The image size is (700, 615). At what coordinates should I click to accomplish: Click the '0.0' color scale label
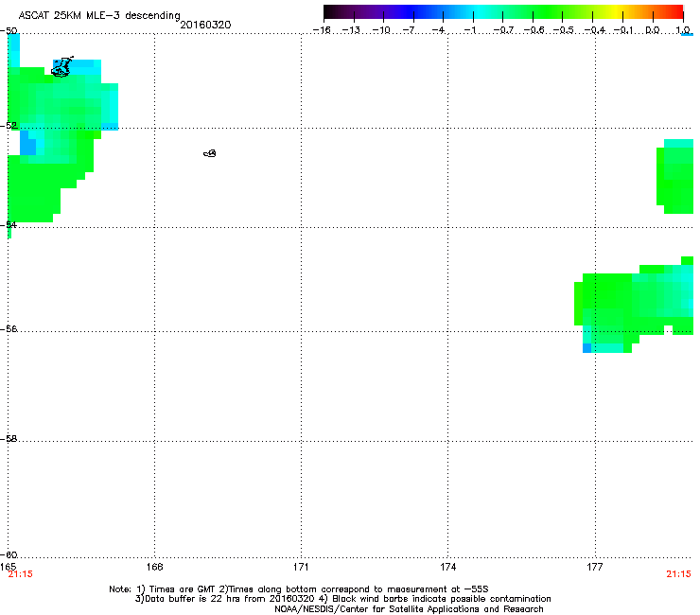pos(653,30)
